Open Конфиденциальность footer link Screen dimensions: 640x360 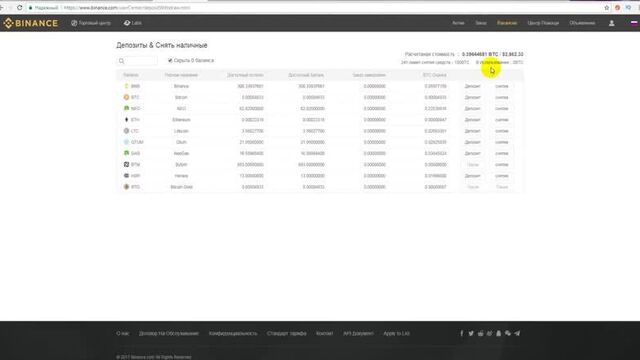tap(233, 333)
